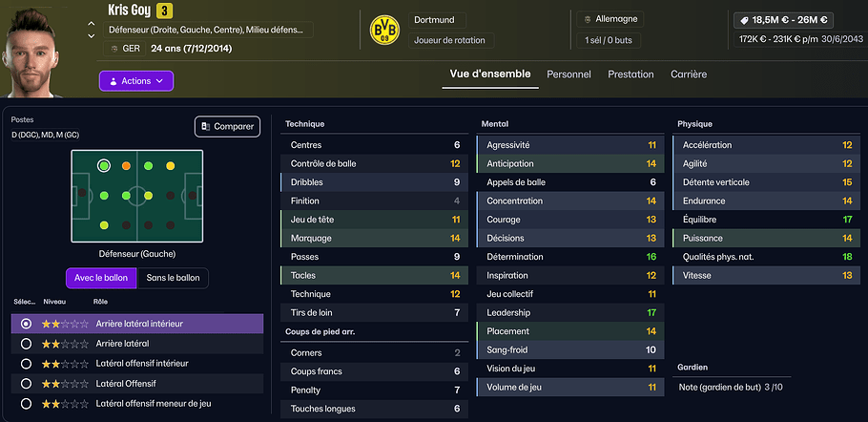The width and height of the screenshot is (868, 422).
Task: Select the highlighted left defender pitch dot
Action: 104,165
